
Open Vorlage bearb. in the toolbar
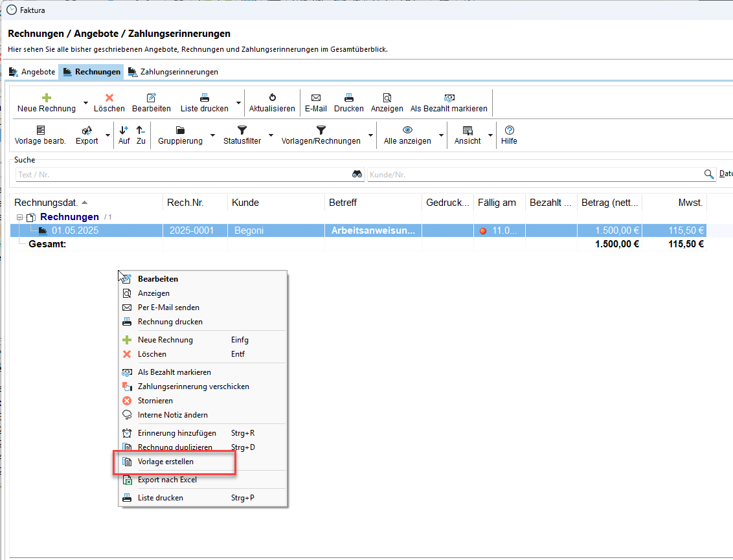[x=40, y=130]
